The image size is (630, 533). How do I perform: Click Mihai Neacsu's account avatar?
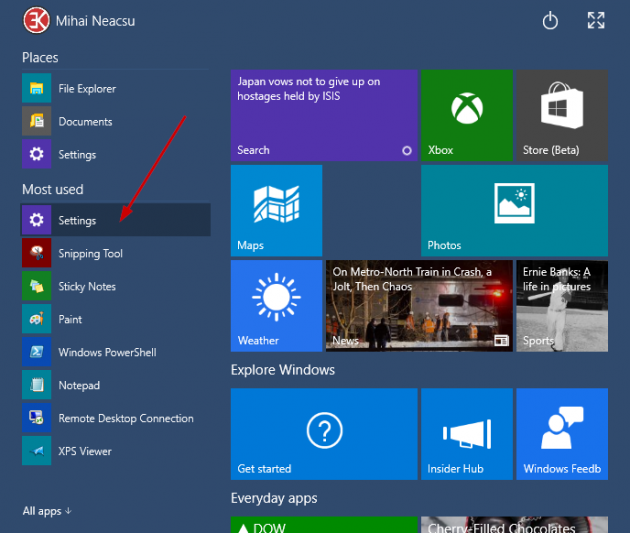pyautogui.click(x=36, y=20)
